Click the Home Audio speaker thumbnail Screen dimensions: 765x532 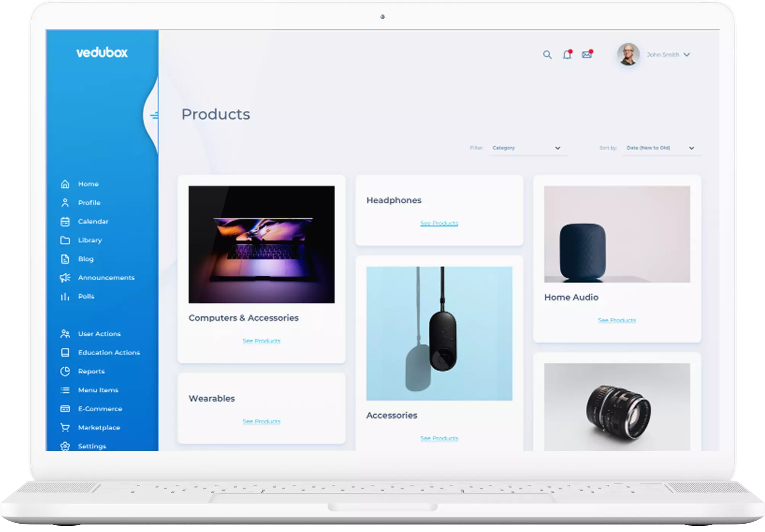coord(617,234)
